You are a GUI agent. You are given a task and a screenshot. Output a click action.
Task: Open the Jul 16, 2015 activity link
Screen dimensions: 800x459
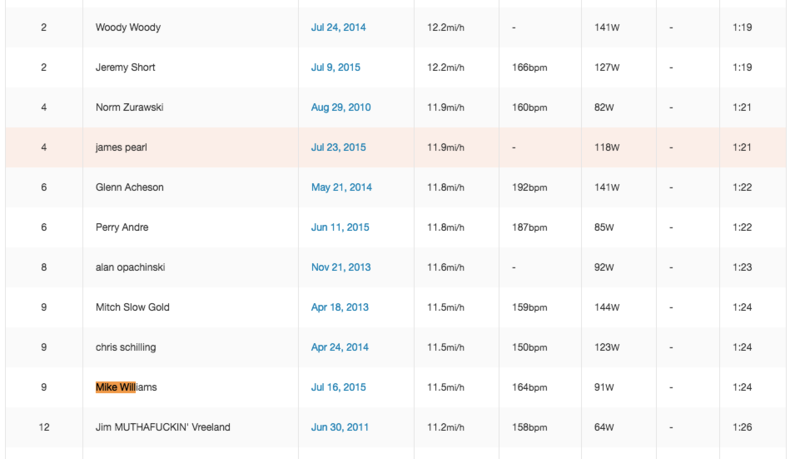click(338, 388)
